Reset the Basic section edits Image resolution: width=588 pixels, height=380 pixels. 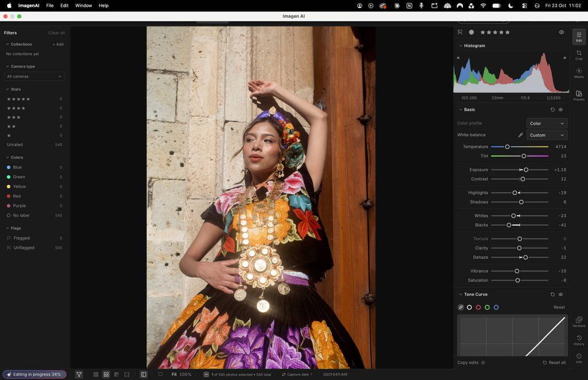552,110
